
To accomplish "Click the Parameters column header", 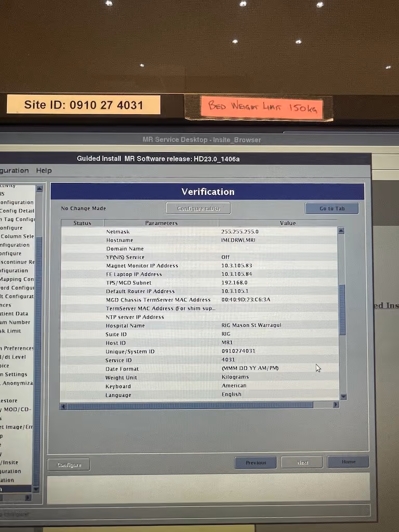I will (161, 223).
